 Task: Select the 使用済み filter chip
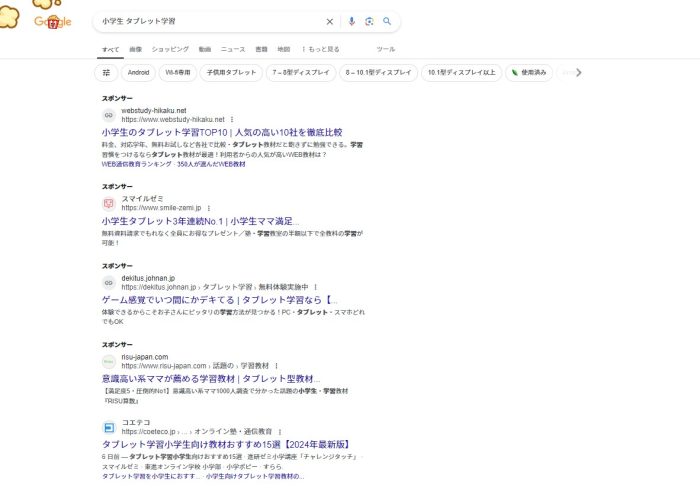[529, 72]
